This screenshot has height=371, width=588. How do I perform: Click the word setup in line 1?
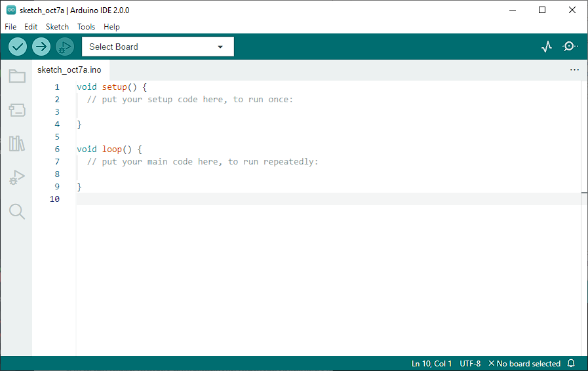[114, 87]
